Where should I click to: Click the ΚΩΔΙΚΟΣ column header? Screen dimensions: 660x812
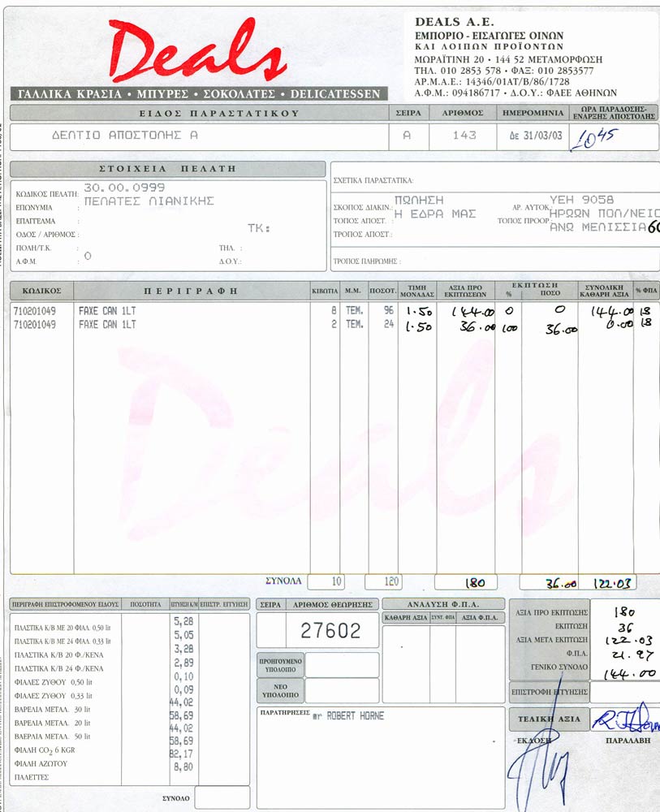point(42,291)
